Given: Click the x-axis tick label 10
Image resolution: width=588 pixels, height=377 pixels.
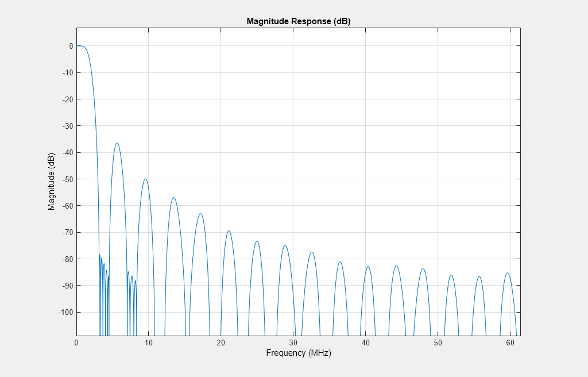Looking at the screenshot, I should click(x=149, y=343).
